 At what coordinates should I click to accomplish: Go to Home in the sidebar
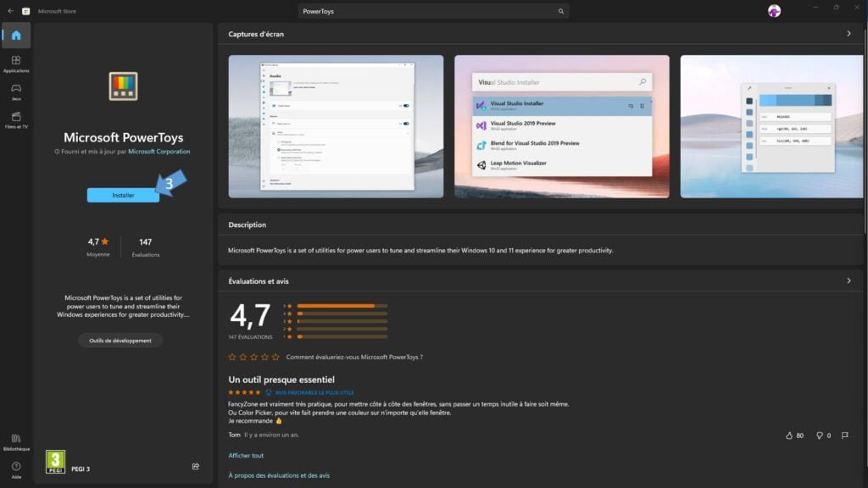pyautogui.click(x=16, y=36)
